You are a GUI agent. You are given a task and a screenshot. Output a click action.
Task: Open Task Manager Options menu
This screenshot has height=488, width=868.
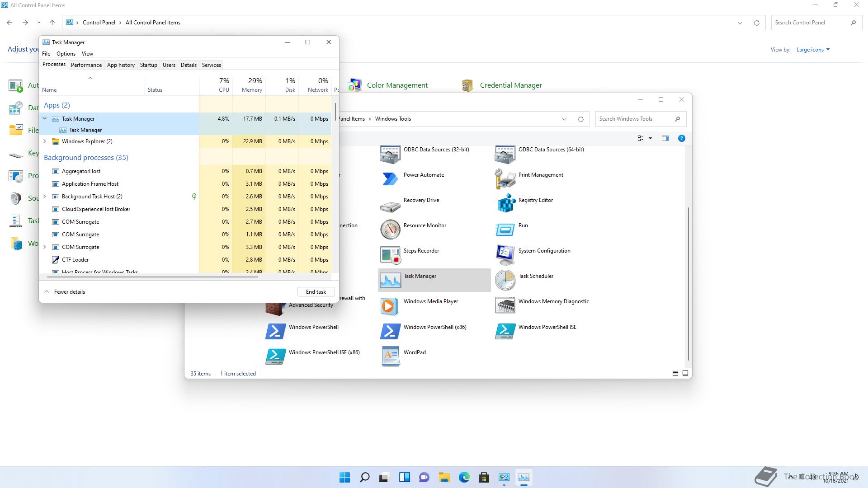(x=66, y=54)
